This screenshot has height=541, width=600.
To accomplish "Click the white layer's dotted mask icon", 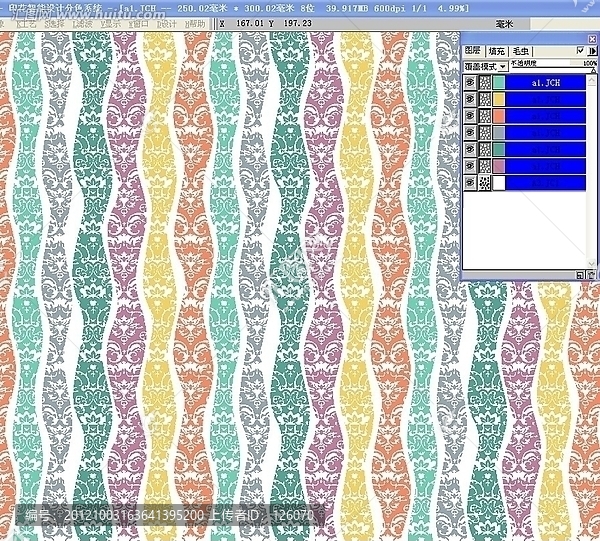I will [x=485, y=183].
